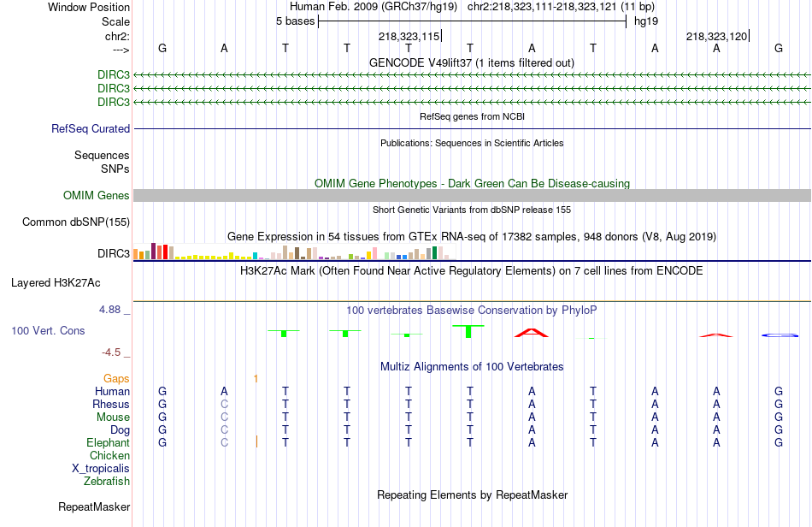
Task: Click '100 vertebrates Basewise Conservation by PhyloP' title
Action: pos(472,311)
